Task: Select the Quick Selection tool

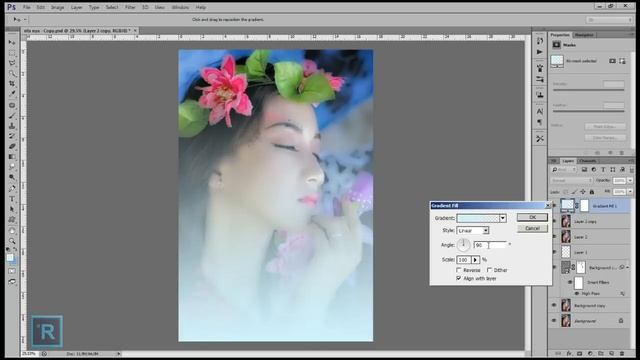Action: pyautogui.click(x=12, y=73)
